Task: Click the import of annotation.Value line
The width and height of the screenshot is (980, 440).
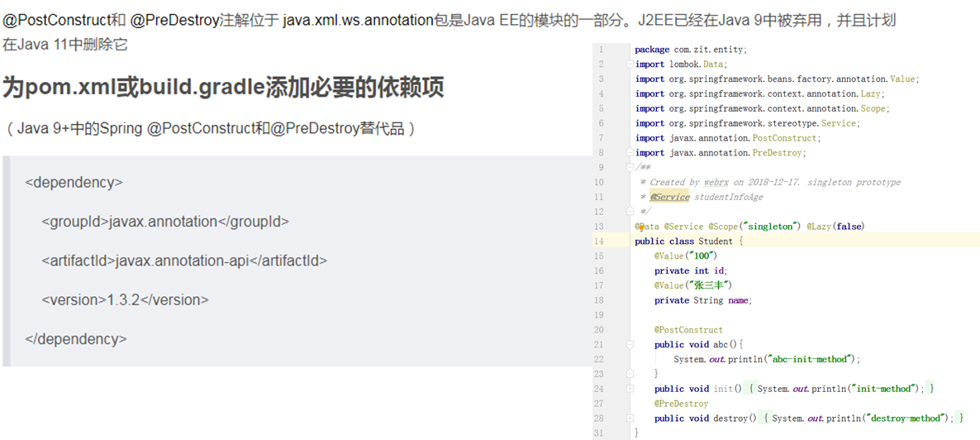Action: click(x=777, y=79)
